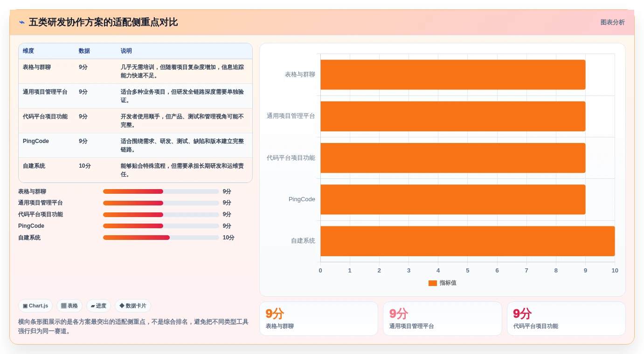Click the 10 tick on the x-axis
Image resolution: width=644 pixels, height=354 pixels.
click(x=615, y=271)
